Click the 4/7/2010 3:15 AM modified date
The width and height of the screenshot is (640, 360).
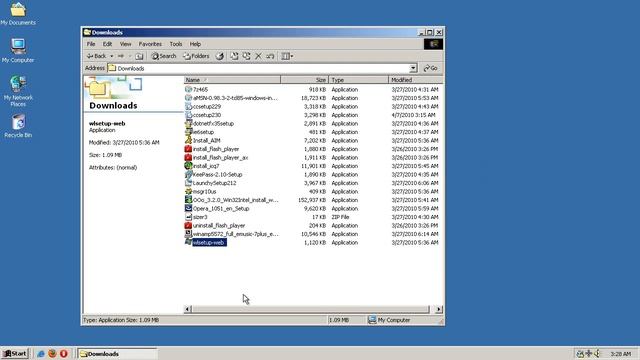(413, 115)
